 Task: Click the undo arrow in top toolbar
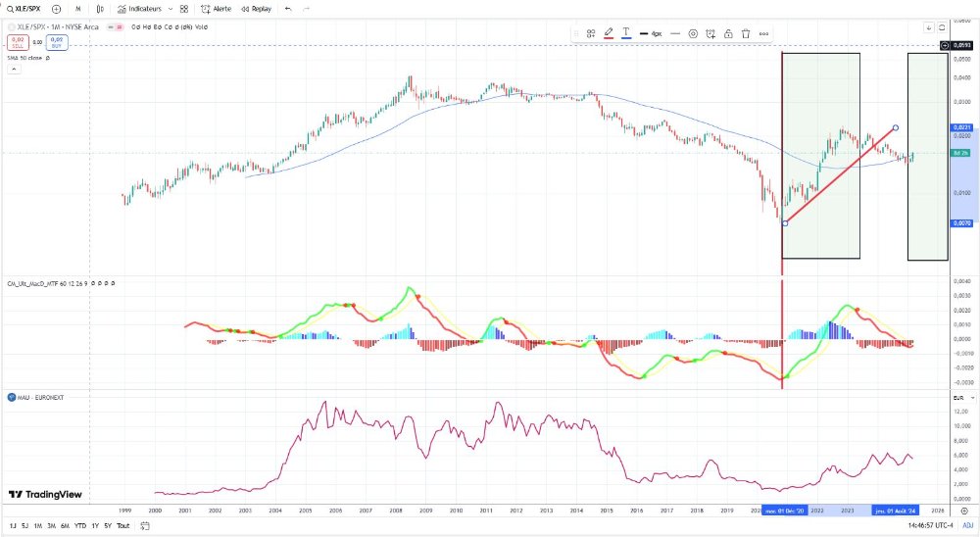[287, 8]
